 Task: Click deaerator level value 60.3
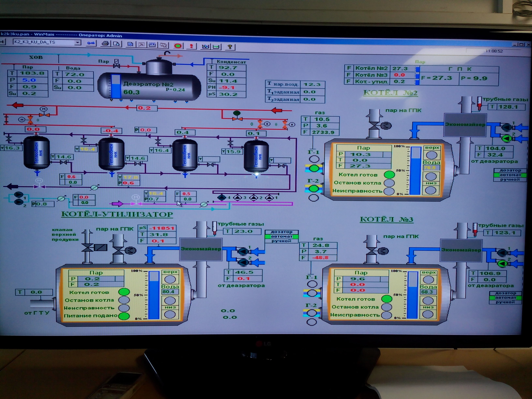131,92
